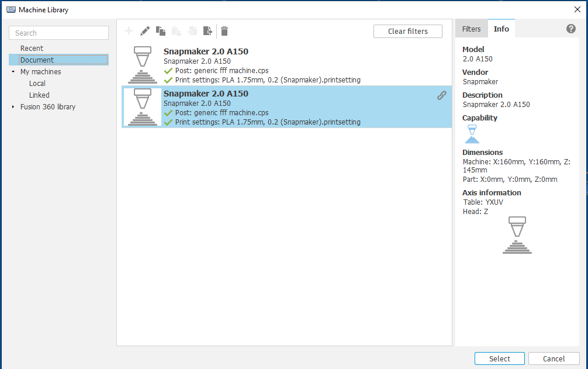Screen dimensions: 588x369
Task: Click the machine preview image under Axis information
Action: point(517,235)
